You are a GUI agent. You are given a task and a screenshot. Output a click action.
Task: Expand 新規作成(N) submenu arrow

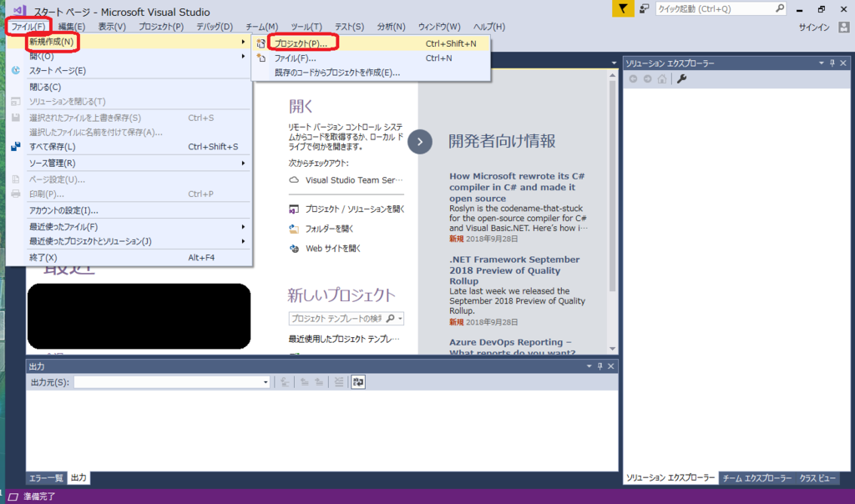coord(243,42)
